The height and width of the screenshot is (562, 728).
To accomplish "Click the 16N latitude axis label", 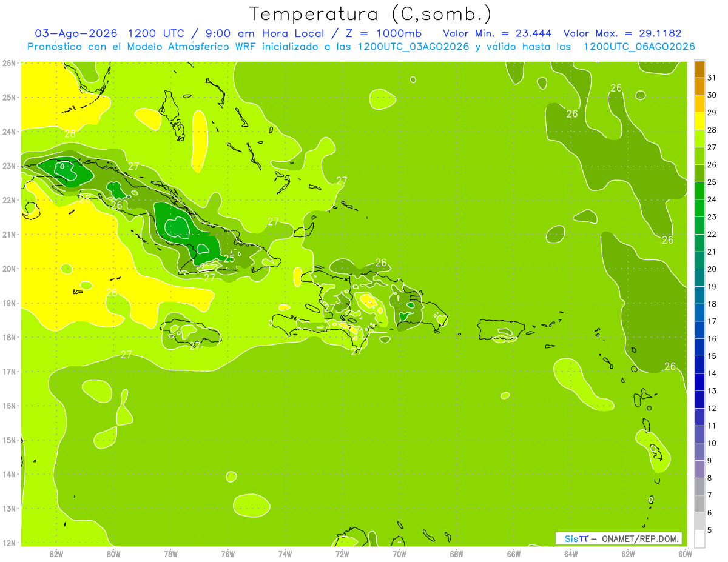I will [x=9, y=406].
